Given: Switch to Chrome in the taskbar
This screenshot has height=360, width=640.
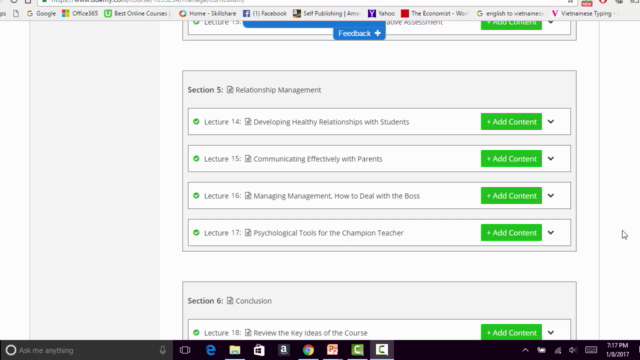Looking at the screenshot, I should coord(308,350).
